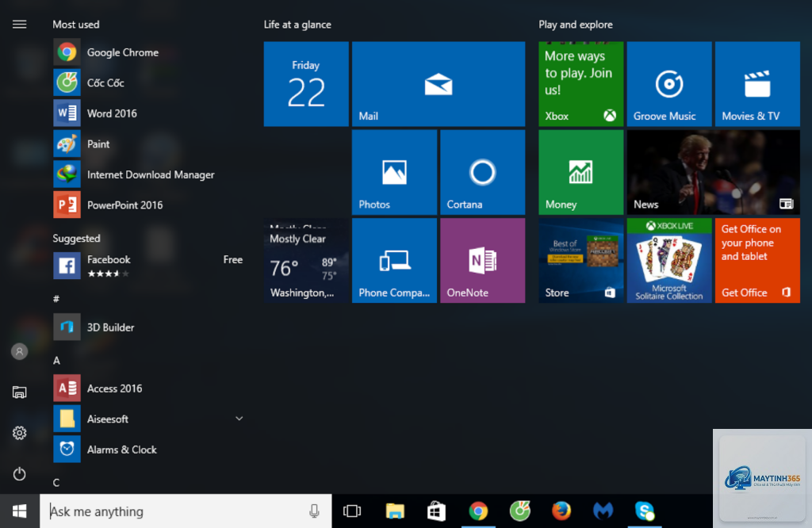Launch Firefox from the taskbar
The width and height of the screenshot is (812, 528).
[x=561, y=511]
